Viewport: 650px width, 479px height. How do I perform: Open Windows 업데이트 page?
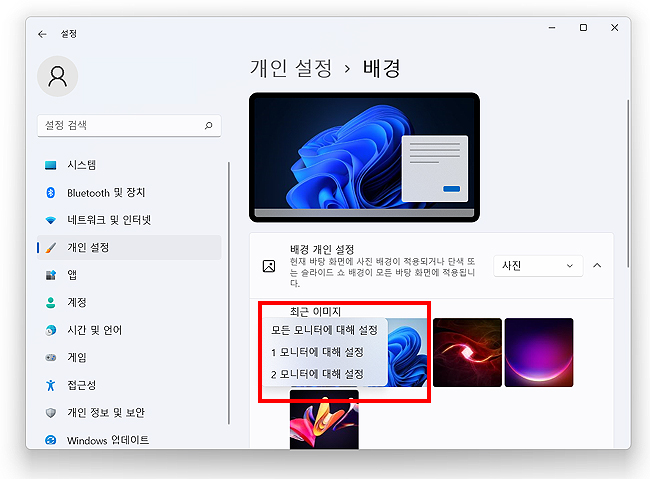129,440
